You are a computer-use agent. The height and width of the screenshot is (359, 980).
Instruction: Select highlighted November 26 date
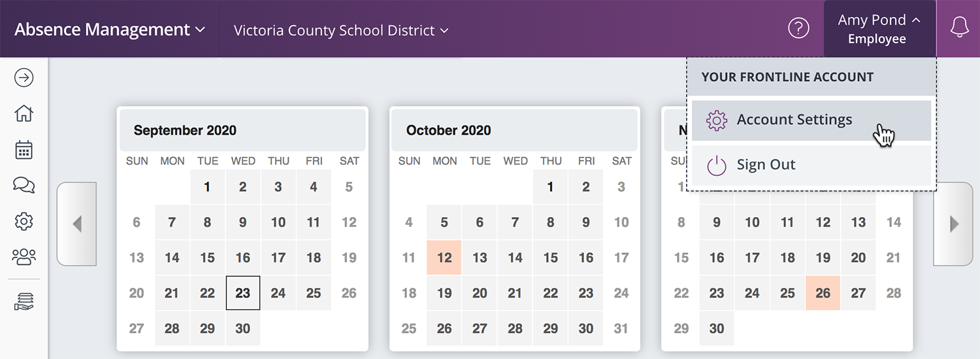tap(823, 293)
